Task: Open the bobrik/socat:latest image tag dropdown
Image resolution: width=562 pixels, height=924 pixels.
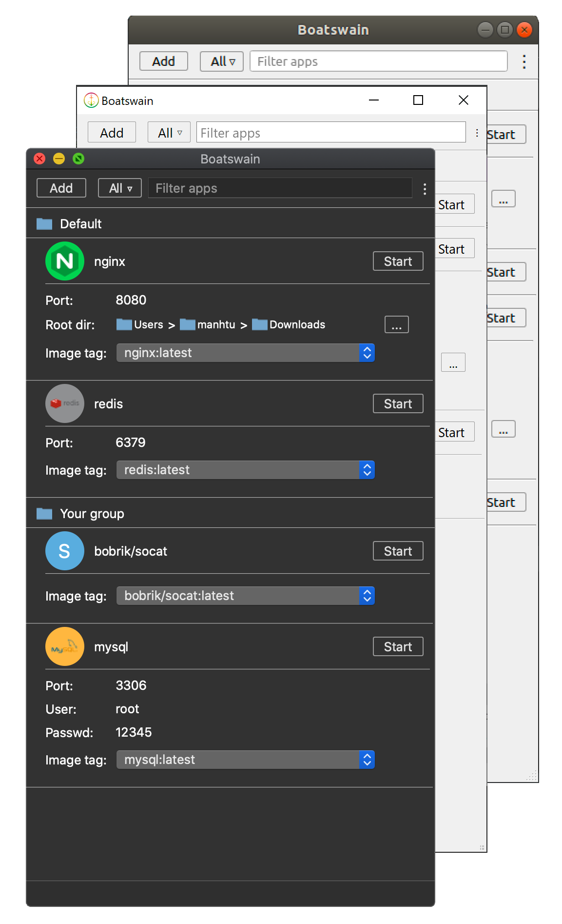Action: tap(246, 596)
